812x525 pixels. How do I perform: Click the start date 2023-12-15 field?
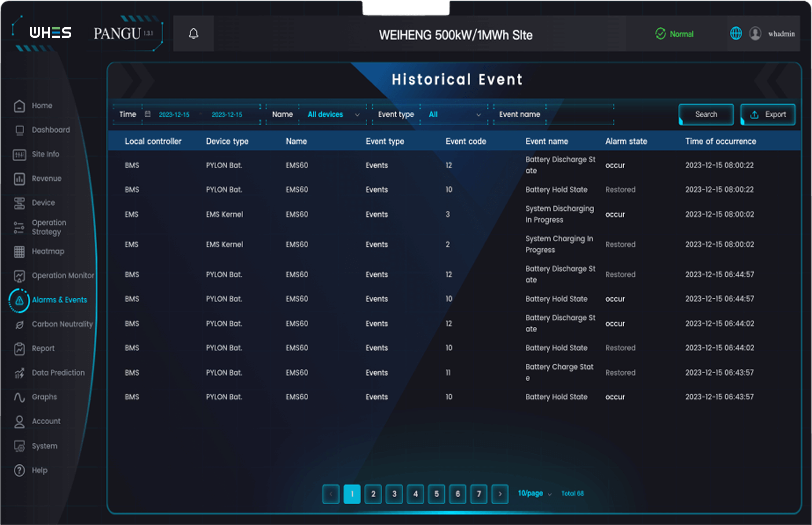click(174, 114)
